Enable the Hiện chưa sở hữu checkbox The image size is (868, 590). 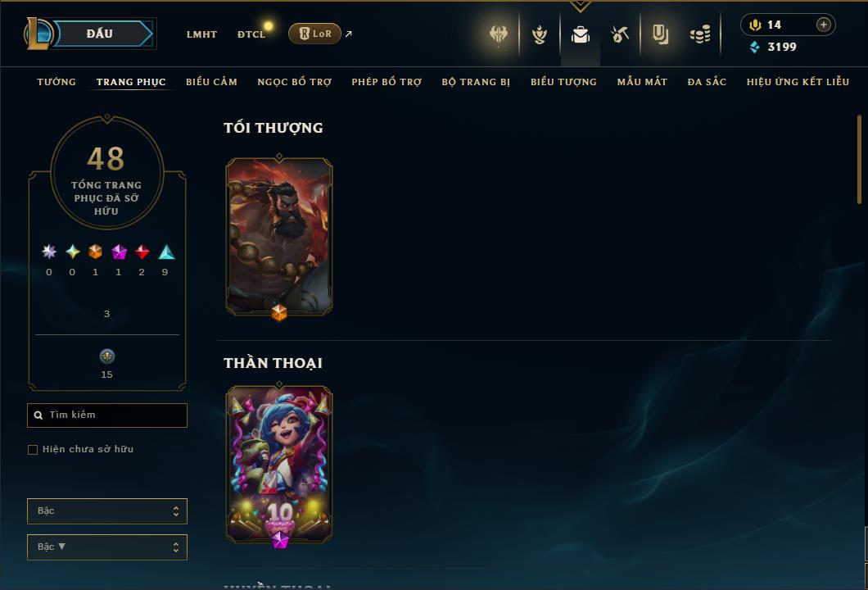[x=33, y=450]
